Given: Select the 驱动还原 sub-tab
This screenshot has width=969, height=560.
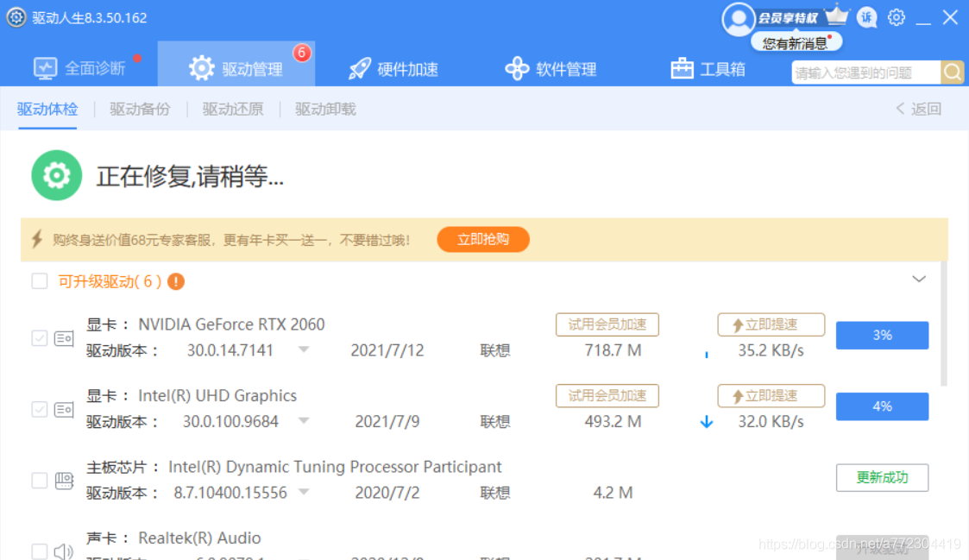Looking at the screenshot, I should coord(233,110).
